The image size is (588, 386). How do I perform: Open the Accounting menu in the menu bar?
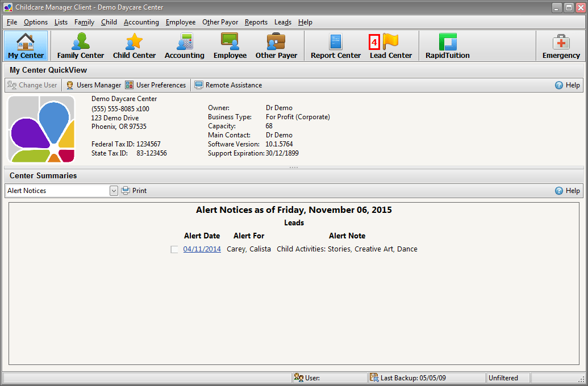141,22
